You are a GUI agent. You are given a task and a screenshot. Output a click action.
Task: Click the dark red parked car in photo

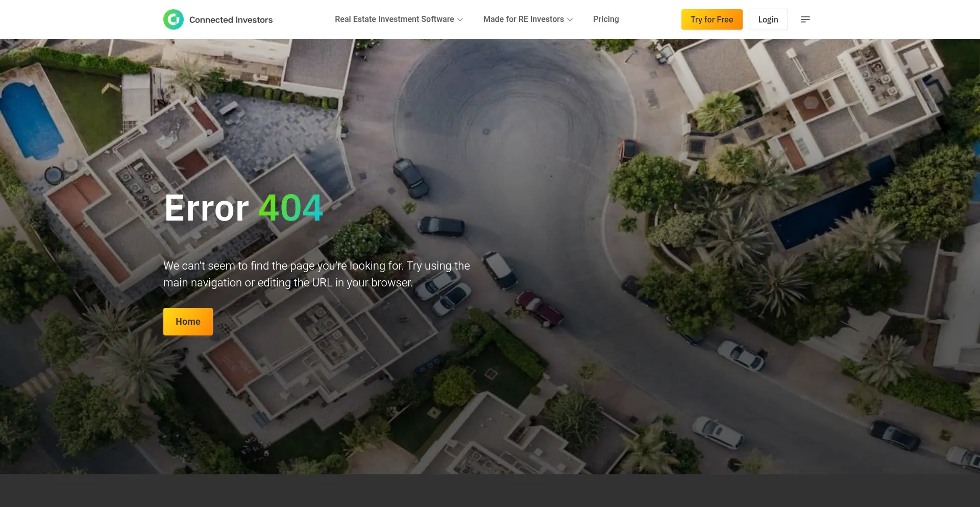(x=540, y=309)
